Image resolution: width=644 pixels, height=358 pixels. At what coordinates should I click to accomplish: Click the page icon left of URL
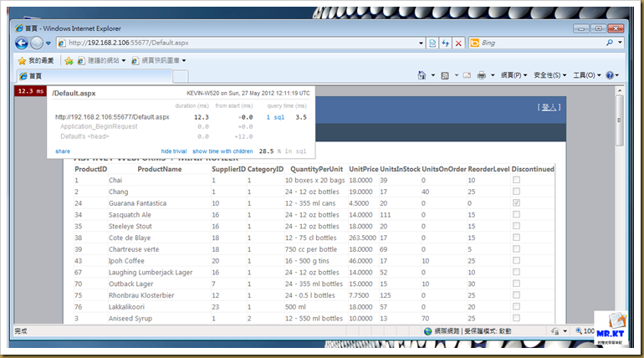[62, 43]
